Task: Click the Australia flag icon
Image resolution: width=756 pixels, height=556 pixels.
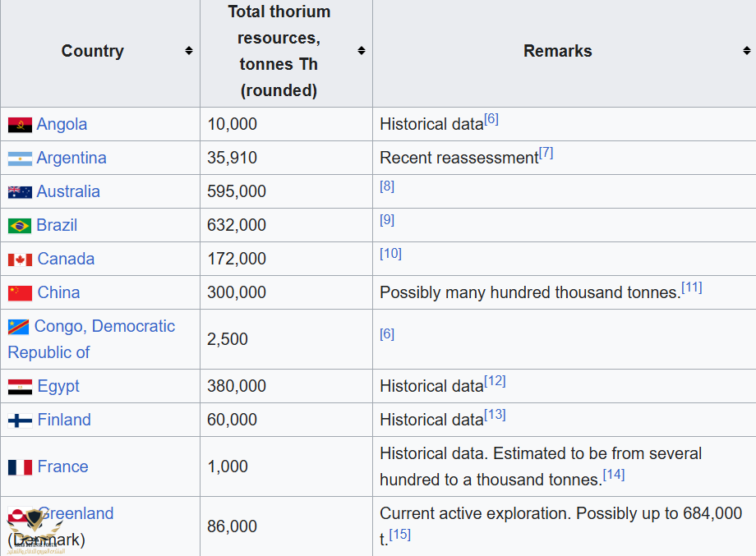Action: click(20, 192)
